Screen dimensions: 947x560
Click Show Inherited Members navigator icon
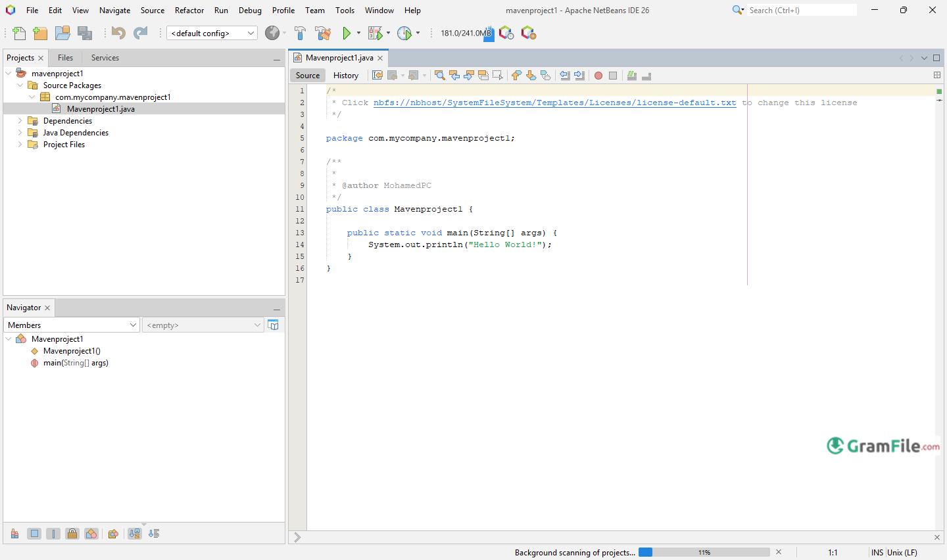click(x=14, y=534)
